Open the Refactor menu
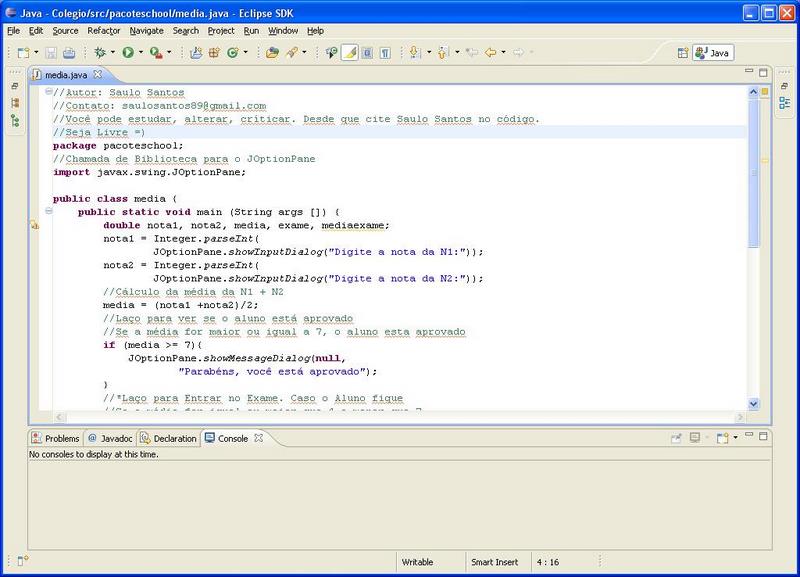The width and height of the screenshot is (800, 577). (104, 31)
